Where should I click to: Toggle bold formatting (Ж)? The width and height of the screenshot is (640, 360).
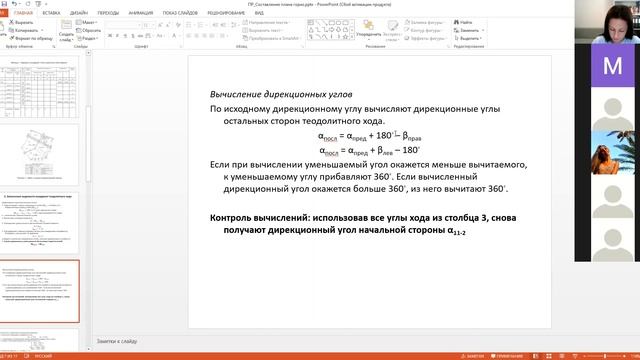click(110, 36)
